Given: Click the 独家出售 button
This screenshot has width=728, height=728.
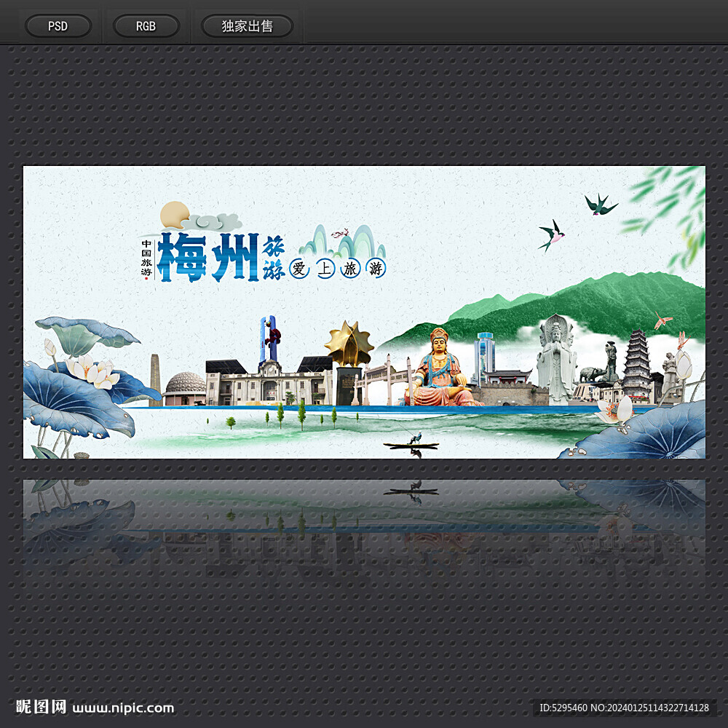Looking at the screenshot, I should [x=247, y=26].
